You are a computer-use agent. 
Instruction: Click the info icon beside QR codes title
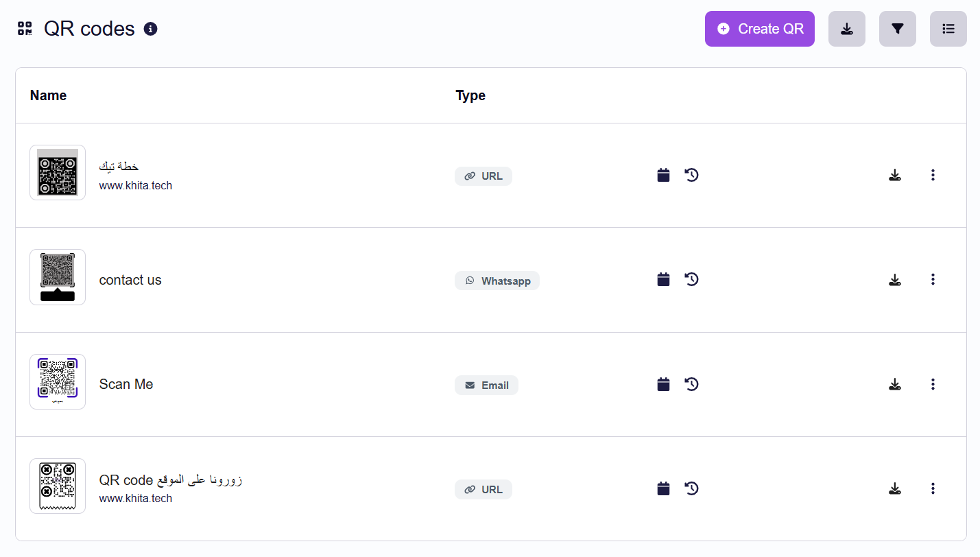[x=151, y=29]
